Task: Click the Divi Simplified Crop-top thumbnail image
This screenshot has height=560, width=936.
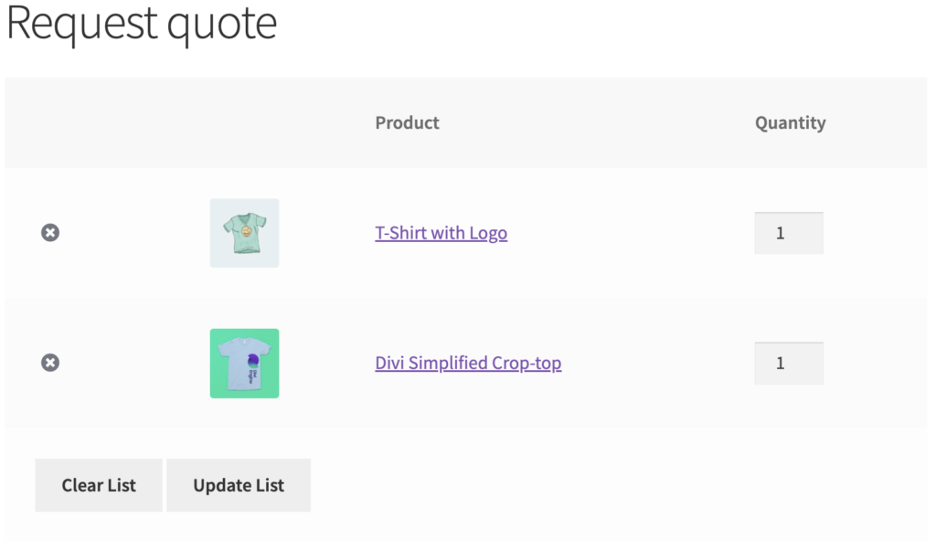Action: pyautogui.click(x=244, y=364)
